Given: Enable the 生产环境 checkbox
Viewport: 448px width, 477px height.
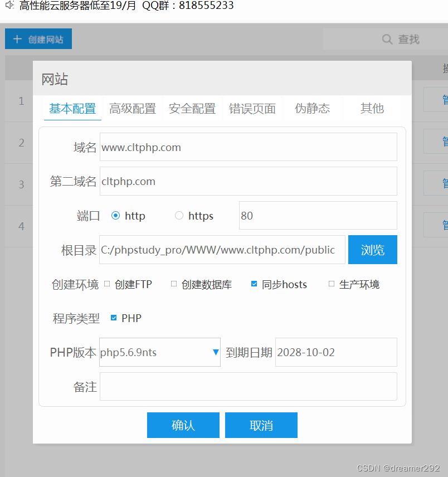Looking at the screenshot, I should pos(331,284).
